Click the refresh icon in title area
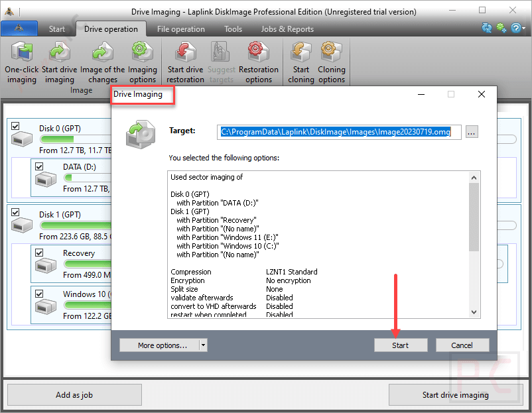 click(x=487, y=28)
